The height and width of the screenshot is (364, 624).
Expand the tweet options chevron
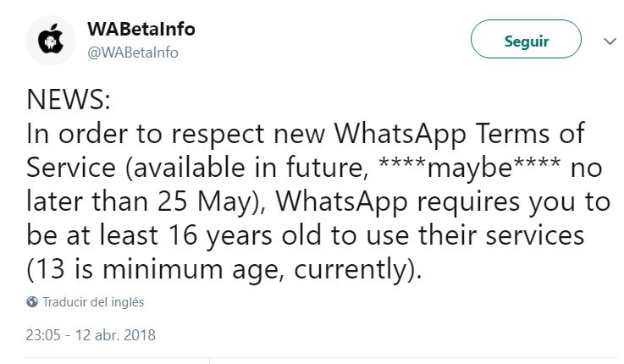[x=608, y=41]
